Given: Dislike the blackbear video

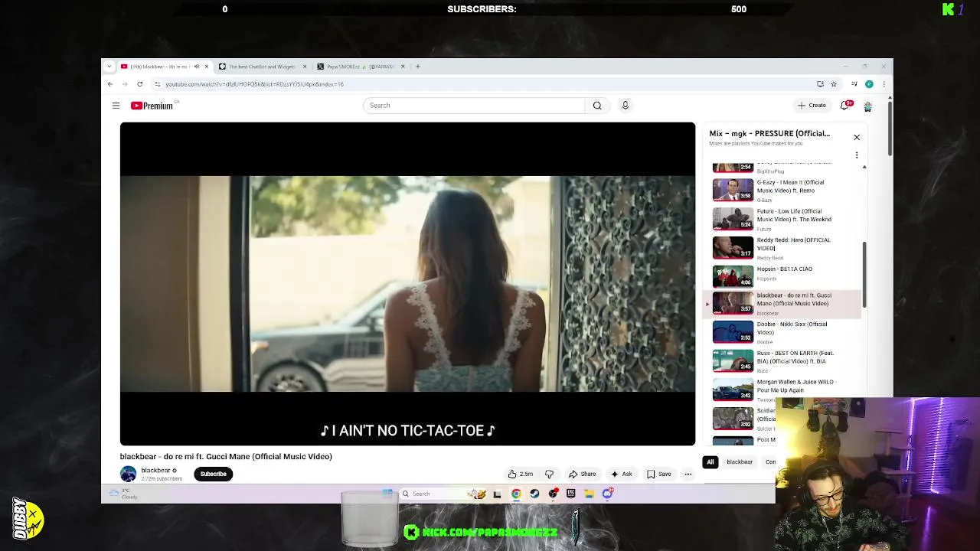Looking at the screenshot, I should (x=549, y=474).
